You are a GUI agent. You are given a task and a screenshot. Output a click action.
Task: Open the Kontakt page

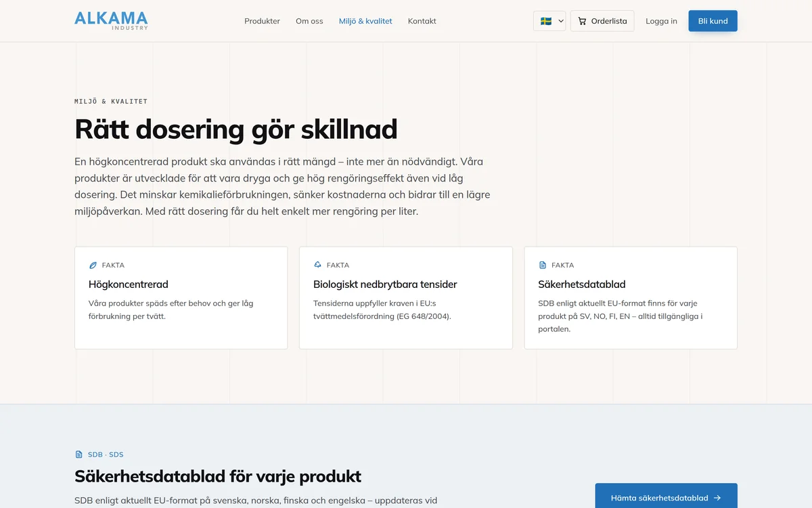point(422,21)
